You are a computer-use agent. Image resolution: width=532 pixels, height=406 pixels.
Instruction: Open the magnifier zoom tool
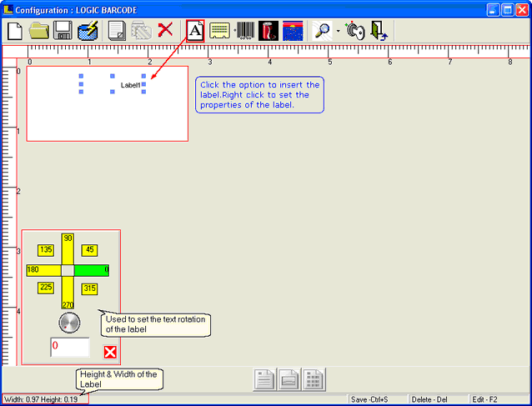click(323, 31)
